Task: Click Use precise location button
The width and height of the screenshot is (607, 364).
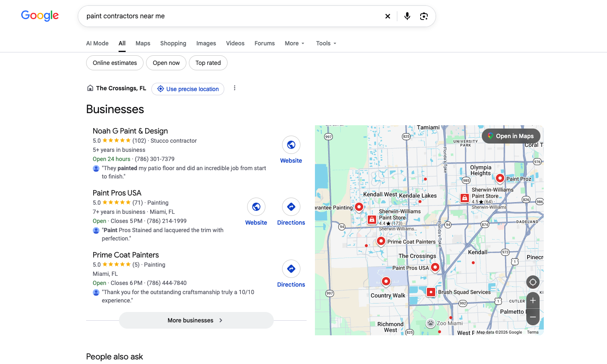Action: [188, 89]
